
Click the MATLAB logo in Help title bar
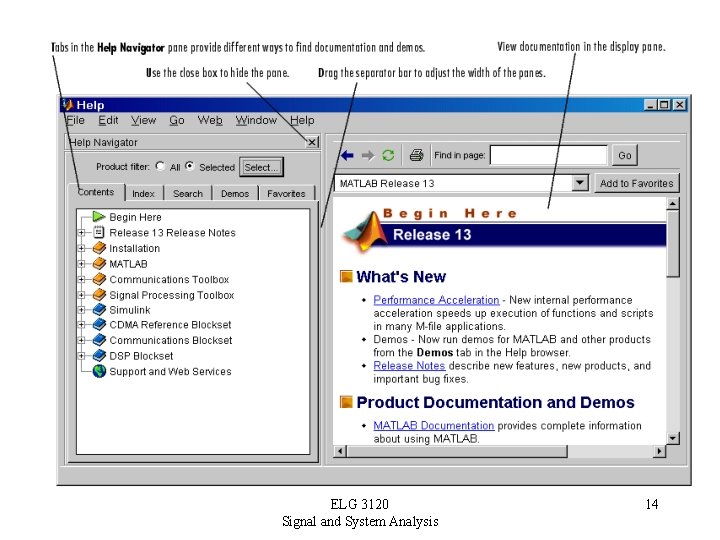[68, 105]
